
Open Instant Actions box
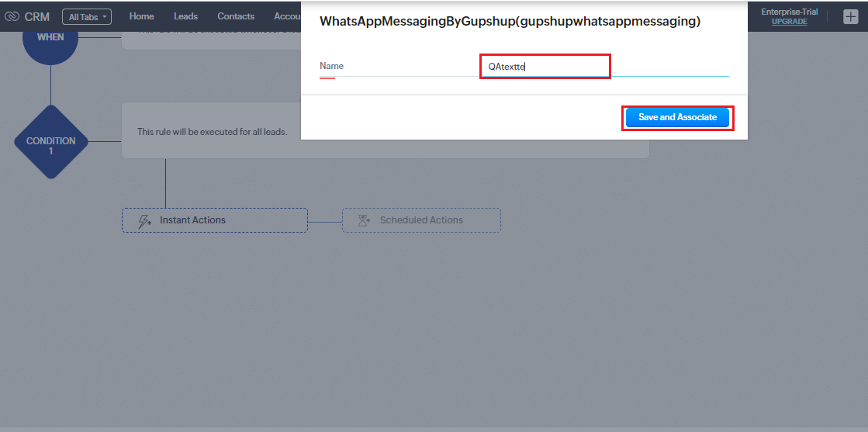(215, 219)
